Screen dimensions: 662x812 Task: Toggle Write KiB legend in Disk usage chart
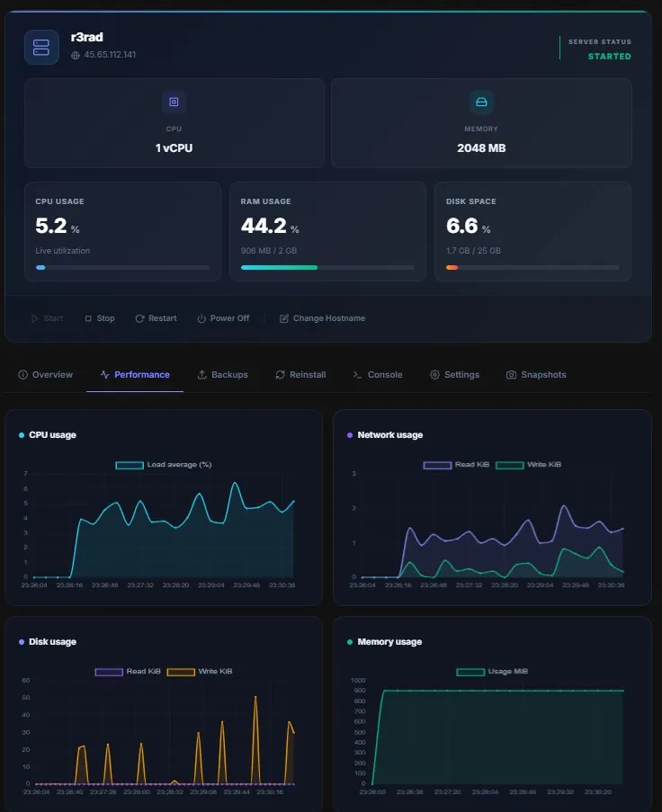200,671
